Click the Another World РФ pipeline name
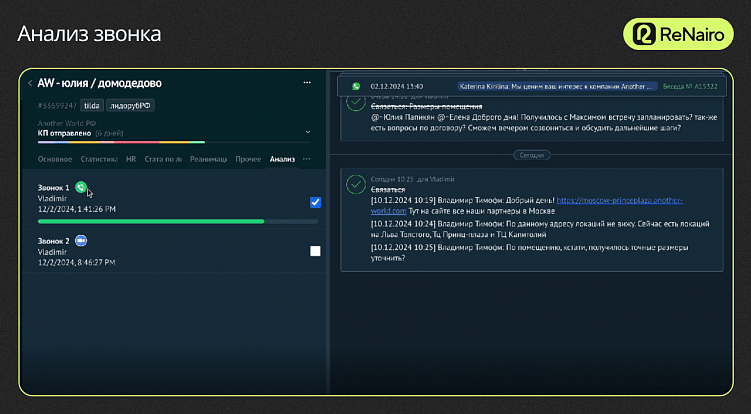751x414 pixels. pos(67,123)
